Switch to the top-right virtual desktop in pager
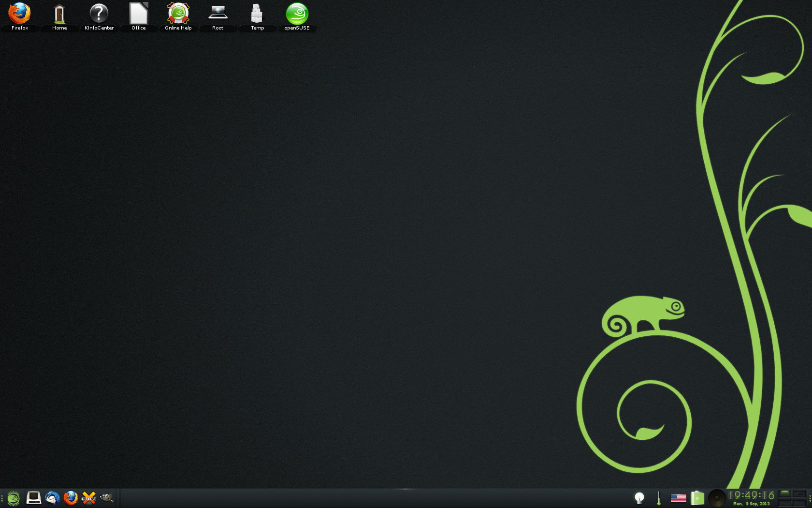 (x=799, y=494)
